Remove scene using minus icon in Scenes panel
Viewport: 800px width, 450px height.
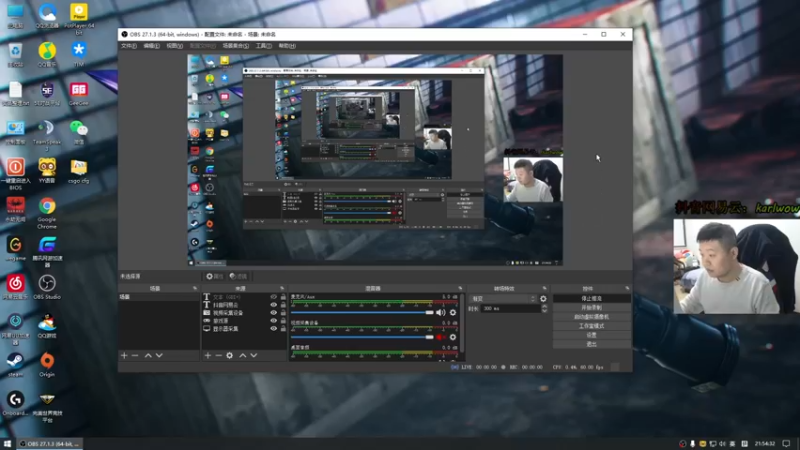click(x=135, y=355)
